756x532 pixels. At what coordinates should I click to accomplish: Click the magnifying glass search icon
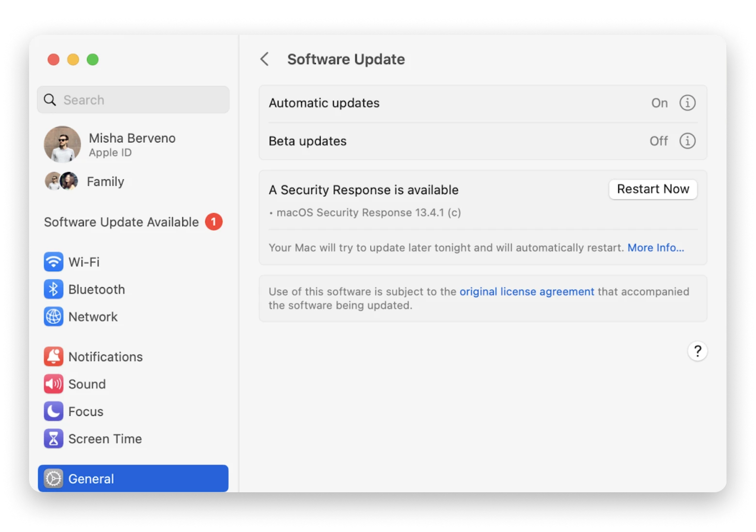click(50, 100)
